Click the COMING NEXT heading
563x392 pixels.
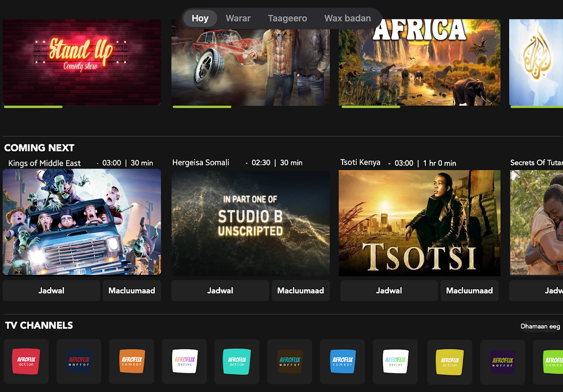tap(39, 147)
